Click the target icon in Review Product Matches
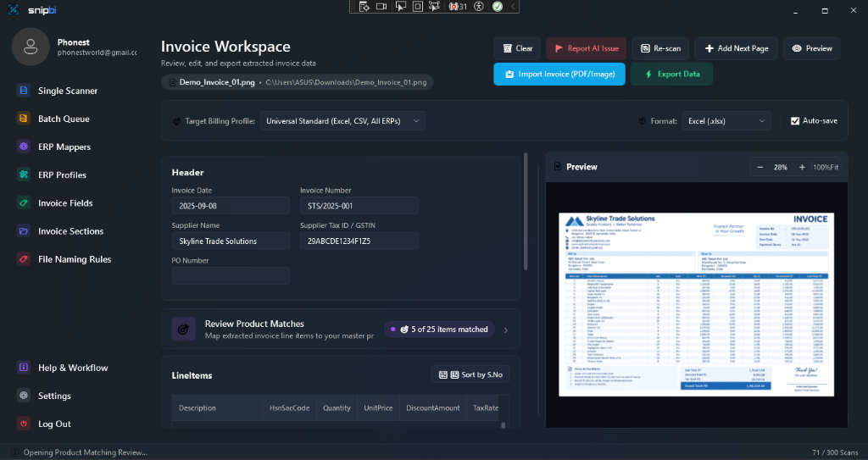 (183, 329)
